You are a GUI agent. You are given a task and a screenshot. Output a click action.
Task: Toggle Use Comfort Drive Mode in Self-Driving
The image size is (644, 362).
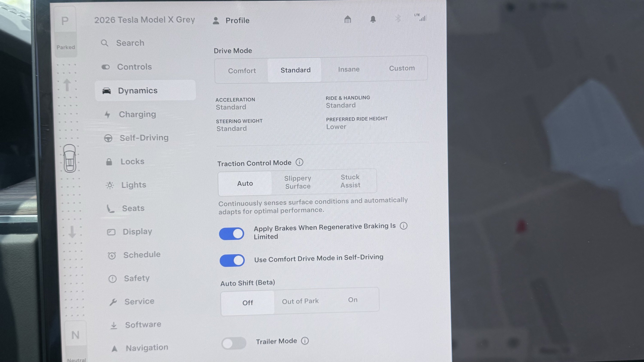coord(232,260)
